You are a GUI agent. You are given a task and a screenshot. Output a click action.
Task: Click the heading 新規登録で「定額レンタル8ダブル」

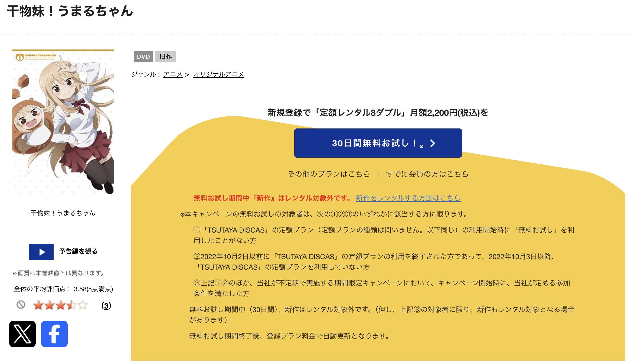tap(378, 112)
